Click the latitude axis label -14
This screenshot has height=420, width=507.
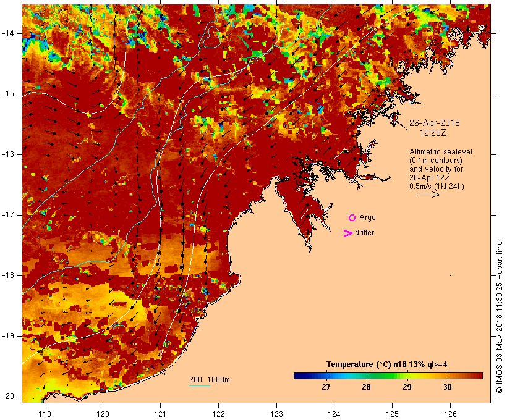coord(8,33)
